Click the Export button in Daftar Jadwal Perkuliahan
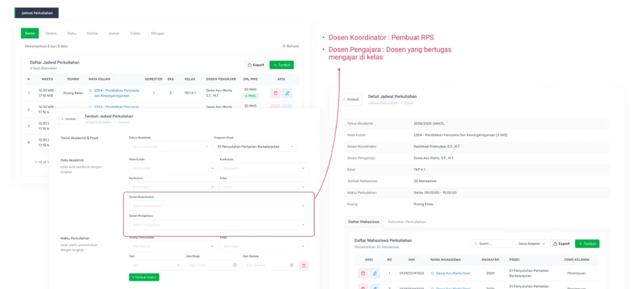 255,65
